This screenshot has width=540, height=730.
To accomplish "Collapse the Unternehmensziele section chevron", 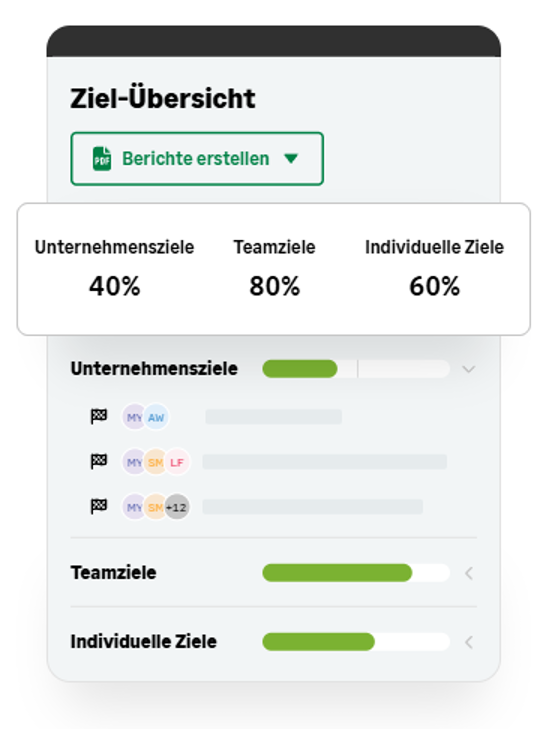I will (469, 369).
